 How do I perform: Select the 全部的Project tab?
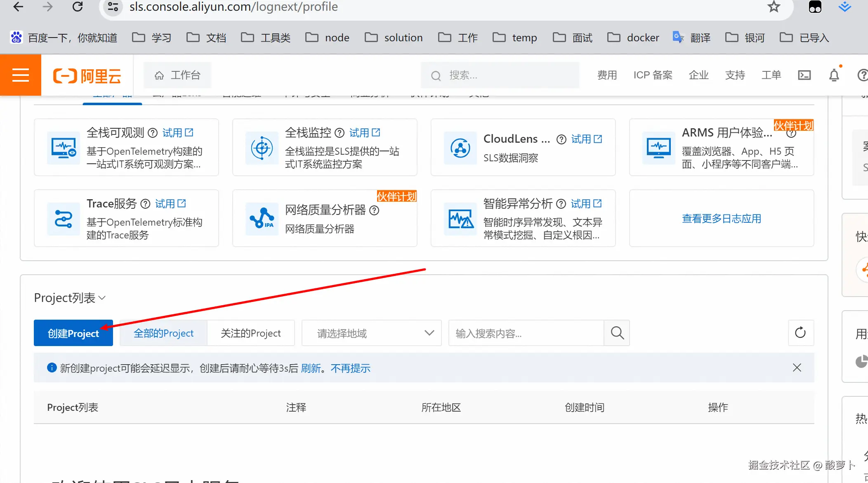coord(163,333)
